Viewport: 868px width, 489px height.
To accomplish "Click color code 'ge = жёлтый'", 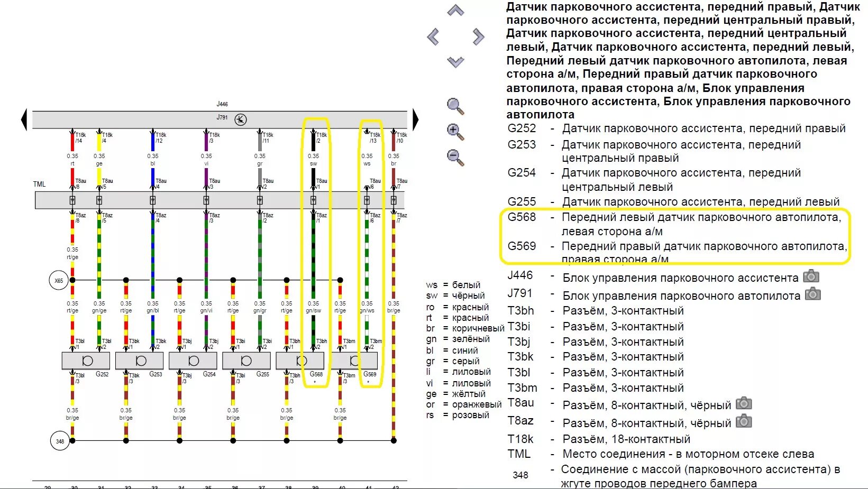I will click(x=456, y=394).
